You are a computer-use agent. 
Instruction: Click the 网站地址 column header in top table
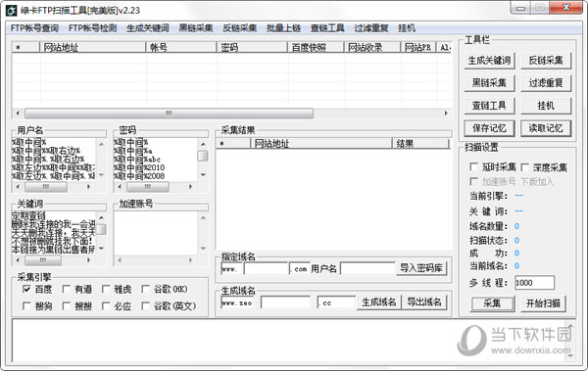click(x=93, y=48)
